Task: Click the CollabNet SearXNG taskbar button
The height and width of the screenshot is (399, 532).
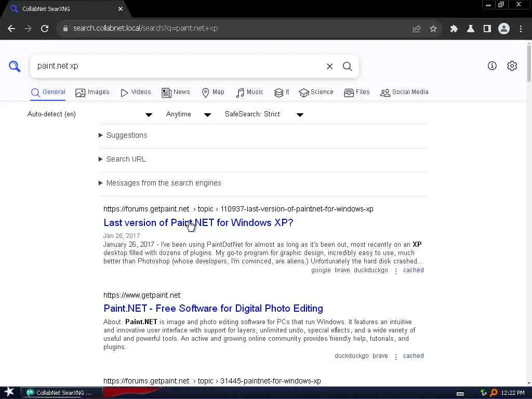Action: tap(62, 393)
